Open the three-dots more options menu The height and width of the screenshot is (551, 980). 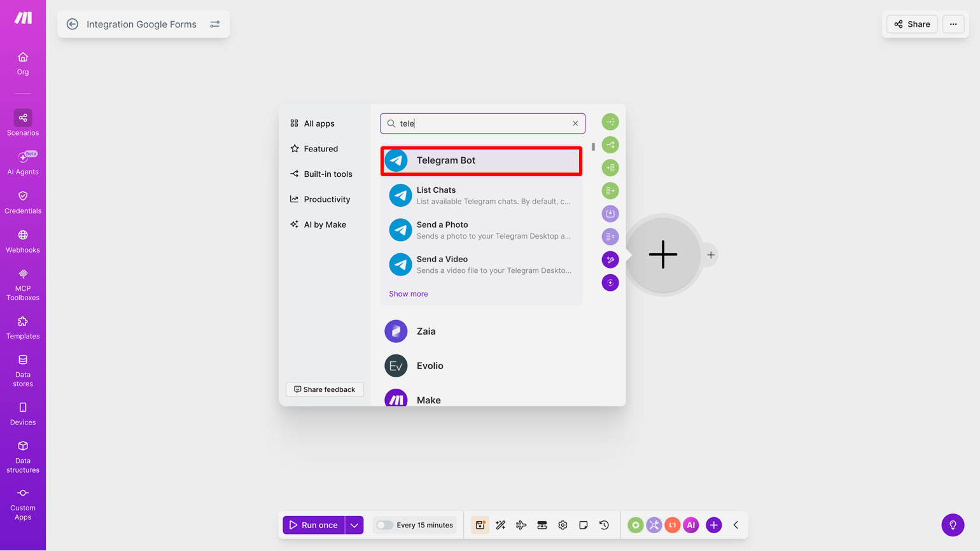pos(953,24)
